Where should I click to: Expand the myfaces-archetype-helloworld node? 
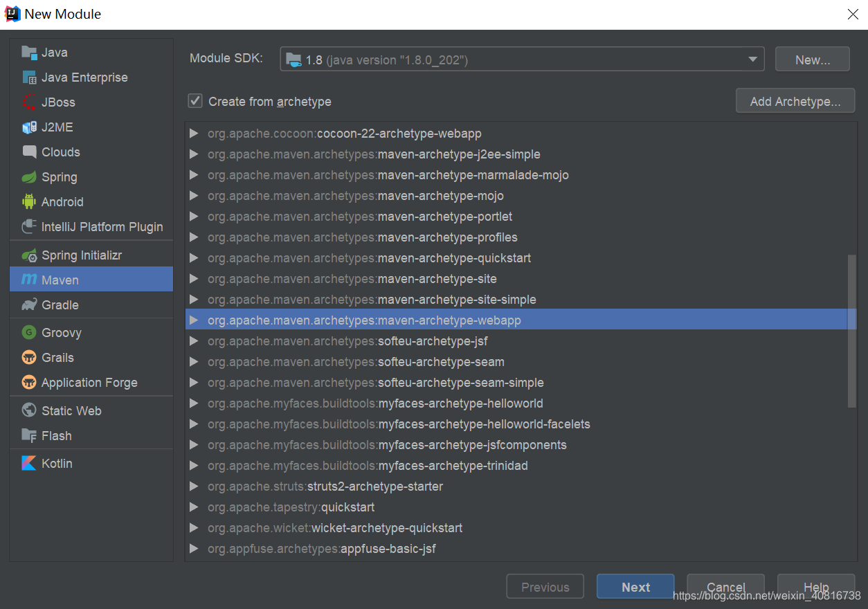click(x=194, y=403)
